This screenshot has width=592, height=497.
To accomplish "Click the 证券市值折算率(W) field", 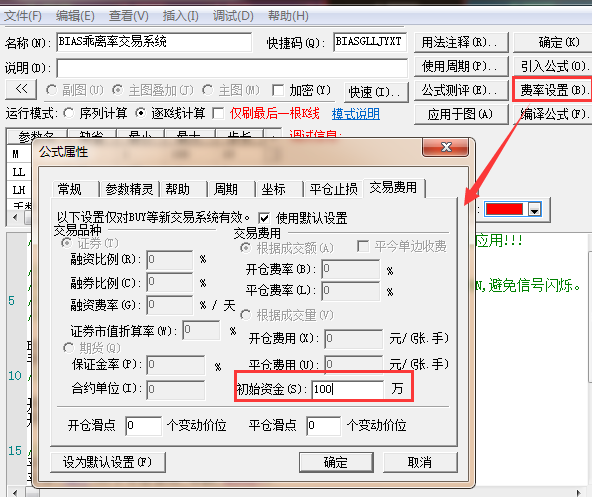I will click(201, 330).
